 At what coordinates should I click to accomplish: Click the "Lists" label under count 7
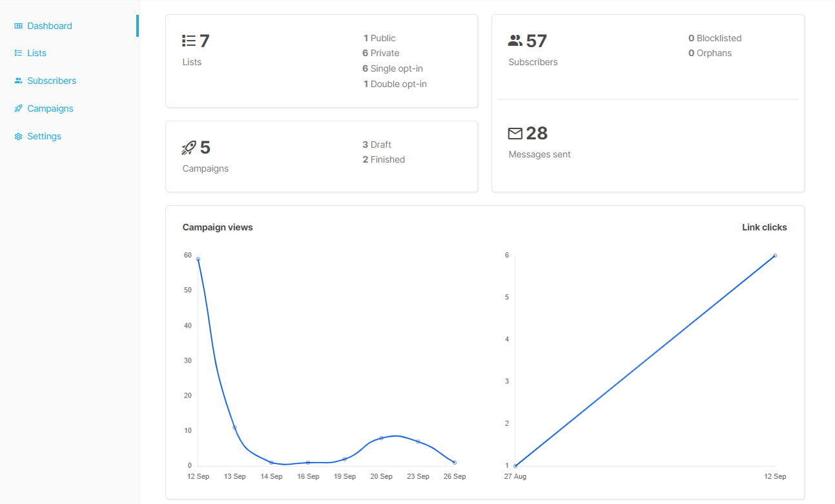coord(192,62)
